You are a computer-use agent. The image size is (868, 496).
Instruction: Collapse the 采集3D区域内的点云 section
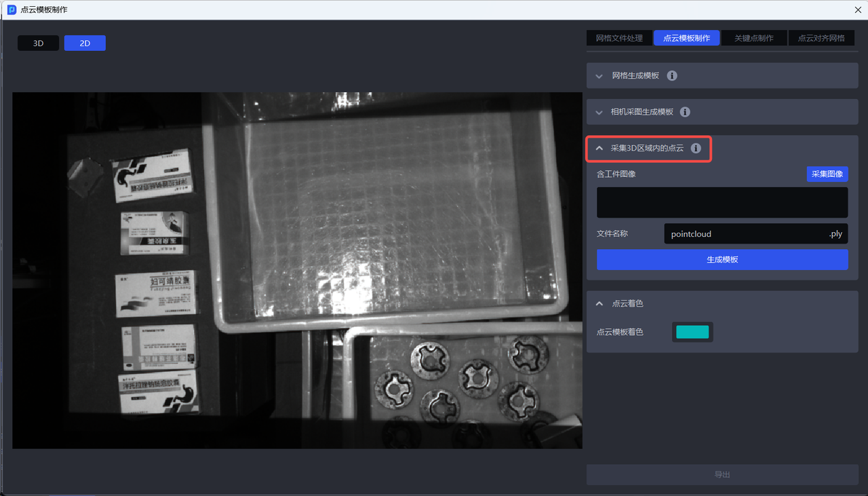coord(599,148)
